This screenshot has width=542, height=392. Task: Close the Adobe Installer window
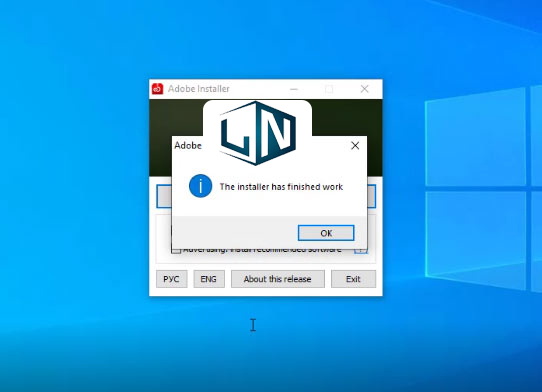364,89
